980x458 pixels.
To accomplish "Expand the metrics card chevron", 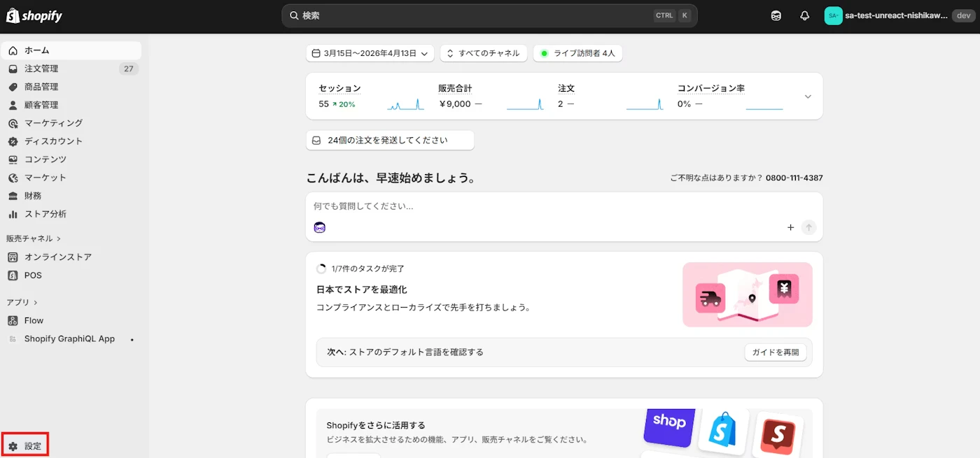I will [x=808, y=96].
